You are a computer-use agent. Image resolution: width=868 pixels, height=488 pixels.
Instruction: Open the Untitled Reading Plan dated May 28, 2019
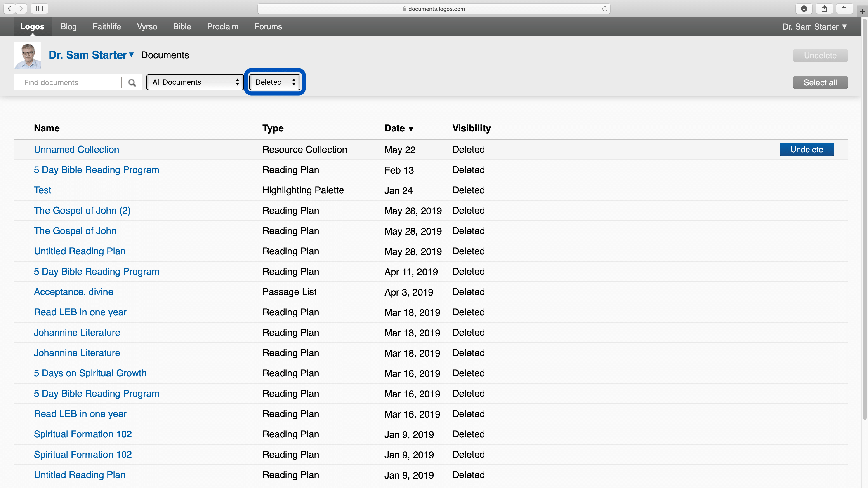80,251
